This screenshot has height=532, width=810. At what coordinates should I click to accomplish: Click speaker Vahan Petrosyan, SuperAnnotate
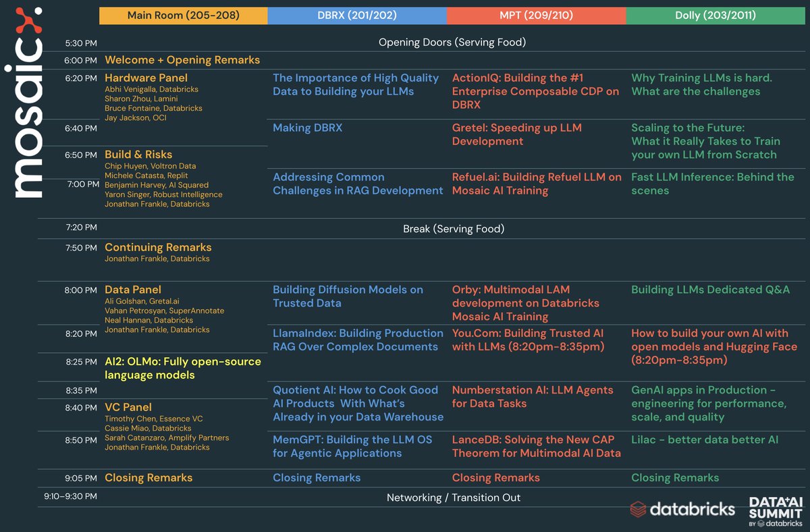tap(164, 311)
